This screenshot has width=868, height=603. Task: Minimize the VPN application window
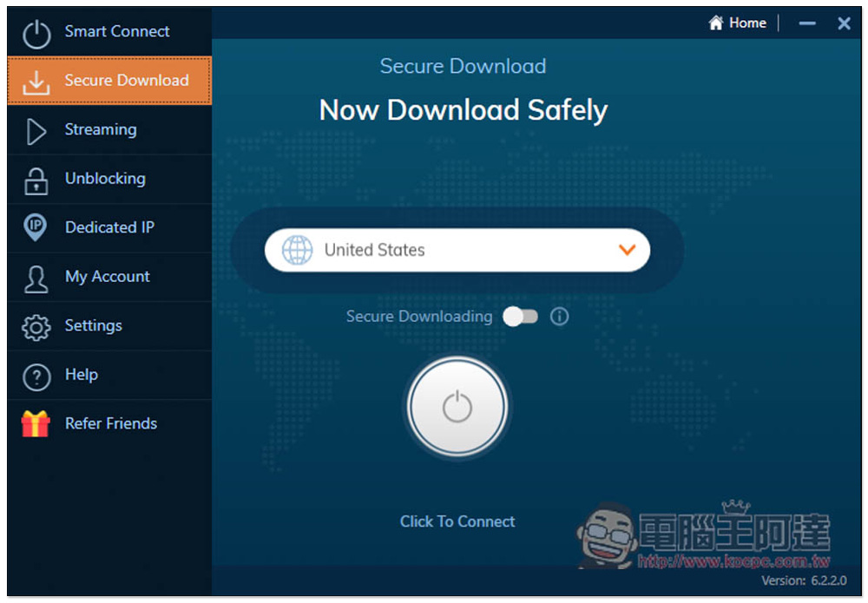[807, 24]
